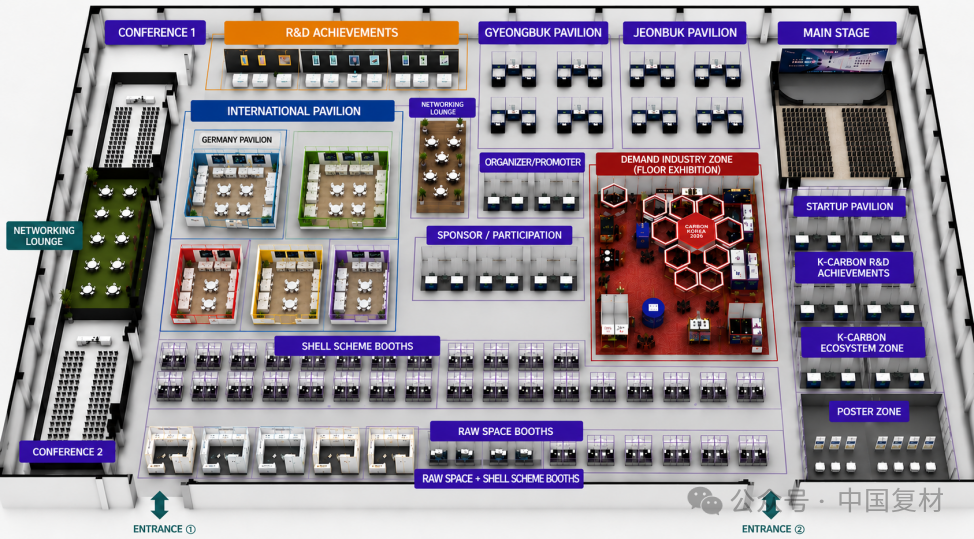Select the R&D ACHIEVEMENTS orange label

point(342,33)
